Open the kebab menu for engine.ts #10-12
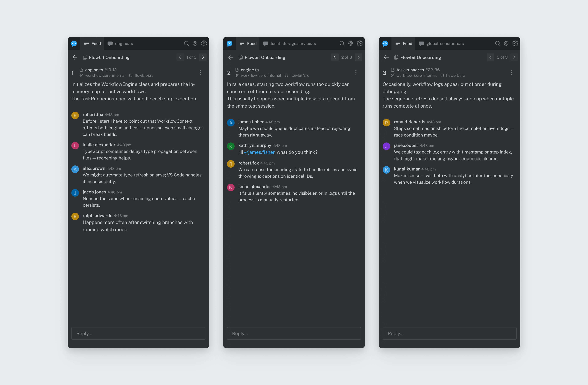 click(x=200, y=72)
